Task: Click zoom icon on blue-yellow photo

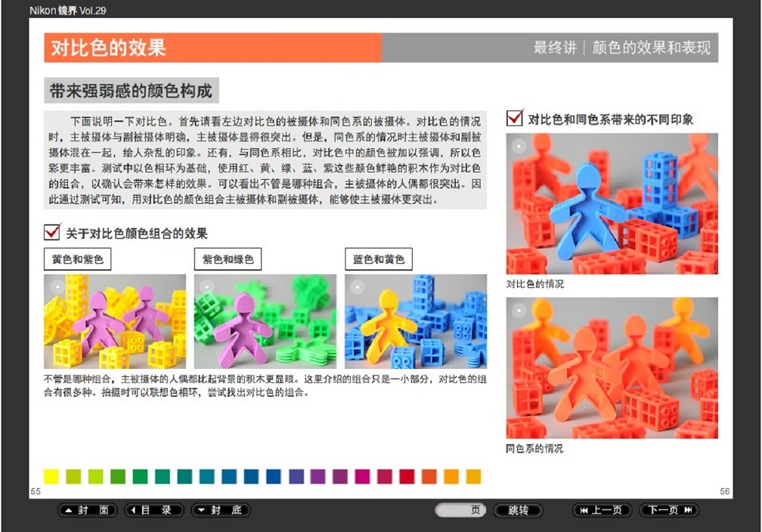Action: pos(356,286)
